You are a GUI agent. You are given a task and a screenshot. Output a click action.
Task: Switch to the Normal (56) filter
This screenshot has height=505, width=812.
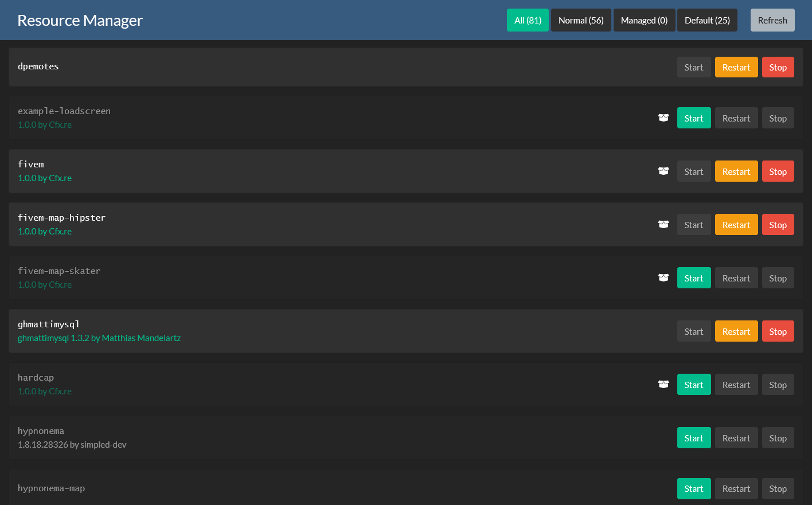coord(581,20)
